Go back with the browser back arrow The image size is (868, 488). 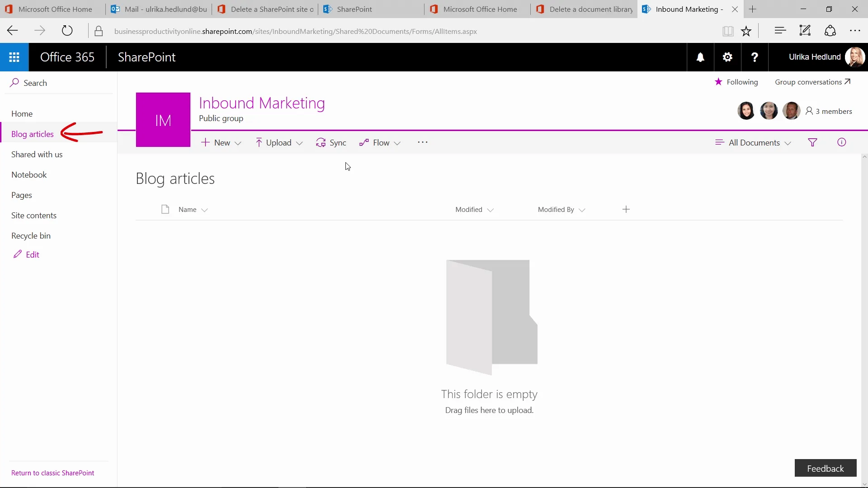(13, 31)
